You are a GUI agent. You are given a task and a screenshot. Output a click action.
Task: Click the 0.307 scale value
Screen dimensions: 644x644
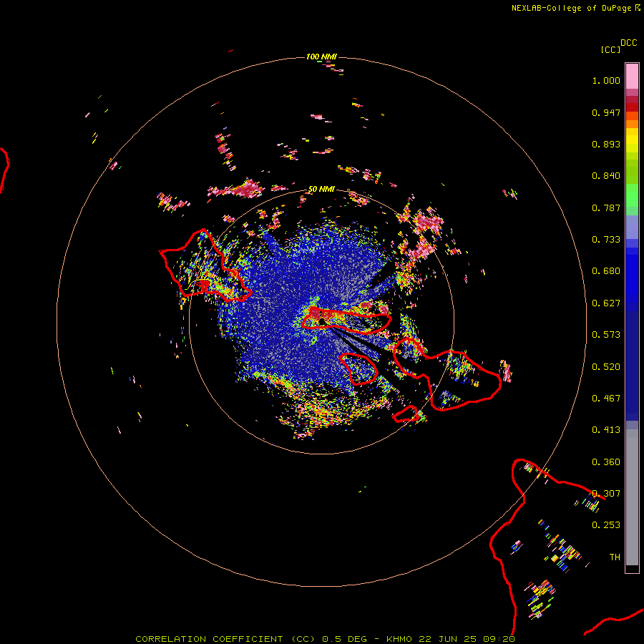click(606, 494)
